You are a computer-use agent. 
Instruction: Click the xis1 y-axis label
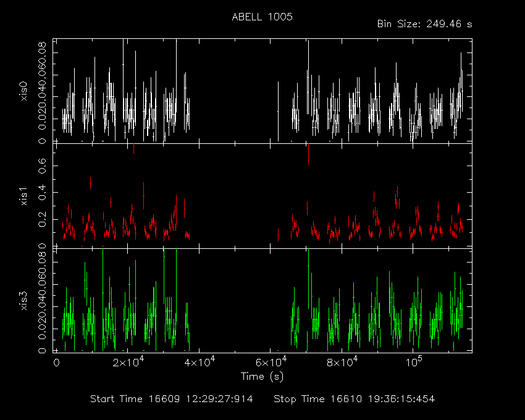point(23,196)
